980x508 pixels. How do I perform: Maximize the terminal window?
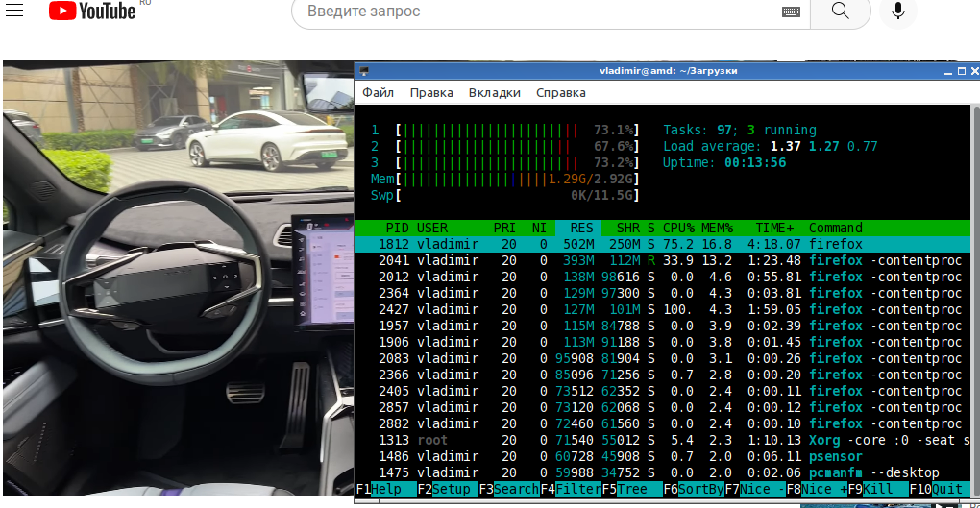click(961, 71)
